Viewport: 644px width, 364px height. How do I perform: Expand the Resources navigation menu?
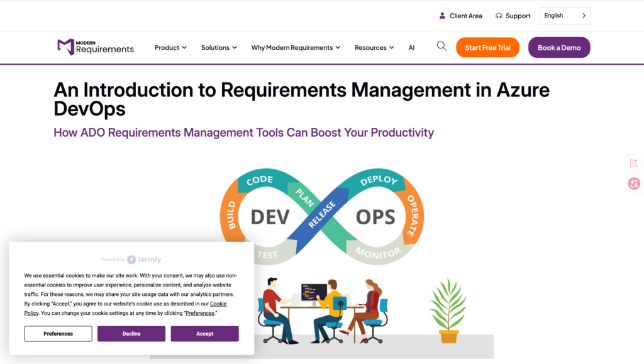pos(374,48)
